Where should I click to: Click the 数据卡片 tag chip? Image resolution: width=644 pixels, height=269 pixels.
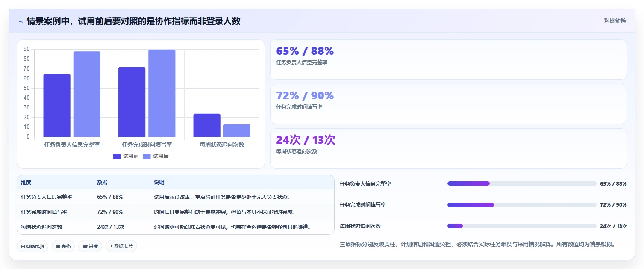coord(121,246)
